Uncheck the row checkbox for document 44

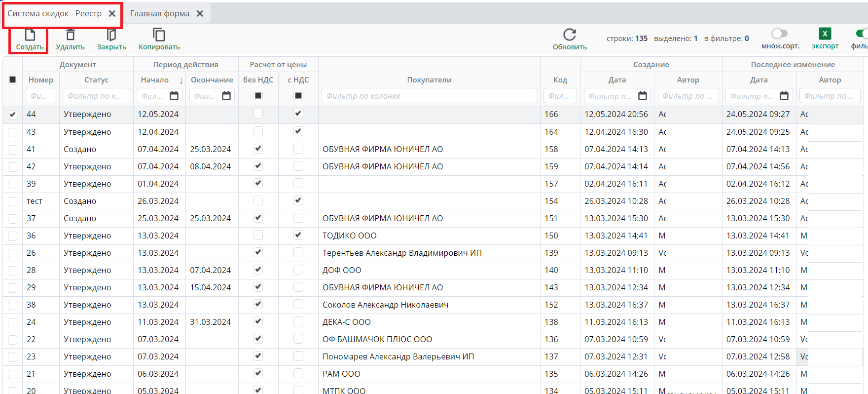pyautogui.click(x=13, y=115)
